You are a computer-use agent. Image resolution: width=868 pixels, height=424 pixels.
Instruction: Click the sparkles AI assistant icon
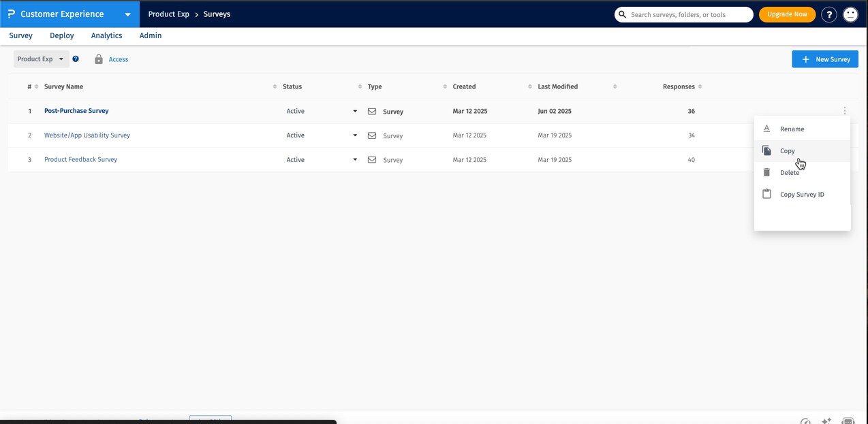tap(826, 422)
